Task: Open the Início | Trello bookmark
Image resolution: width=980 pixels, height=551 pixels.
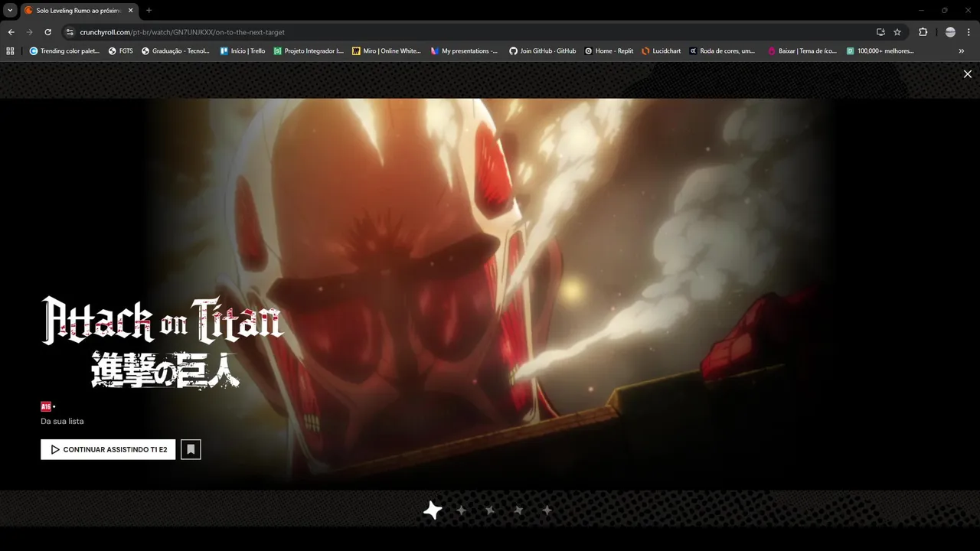Action: click(243, 51)
